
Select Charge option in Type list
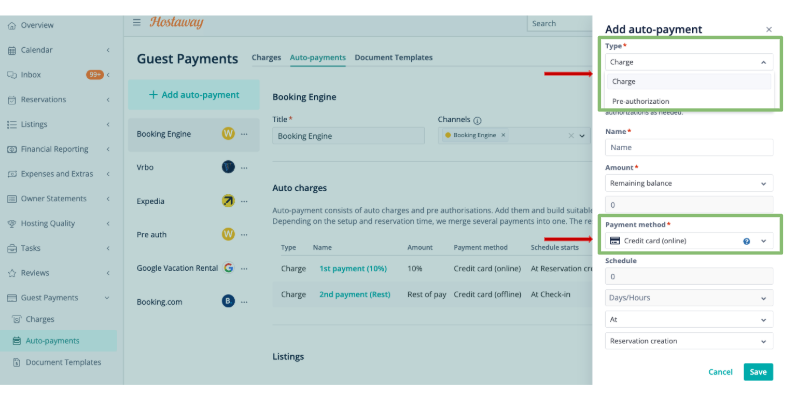(x=689, y=81)
